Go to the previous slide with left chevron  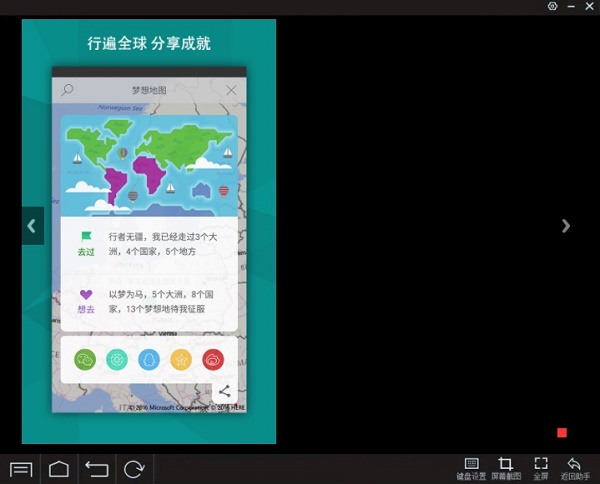32,226
